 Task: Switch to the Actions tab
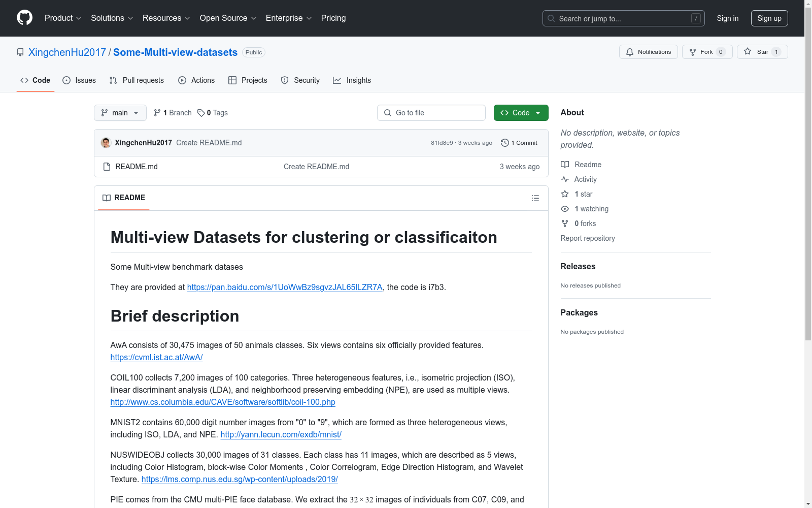click(196, 80)
